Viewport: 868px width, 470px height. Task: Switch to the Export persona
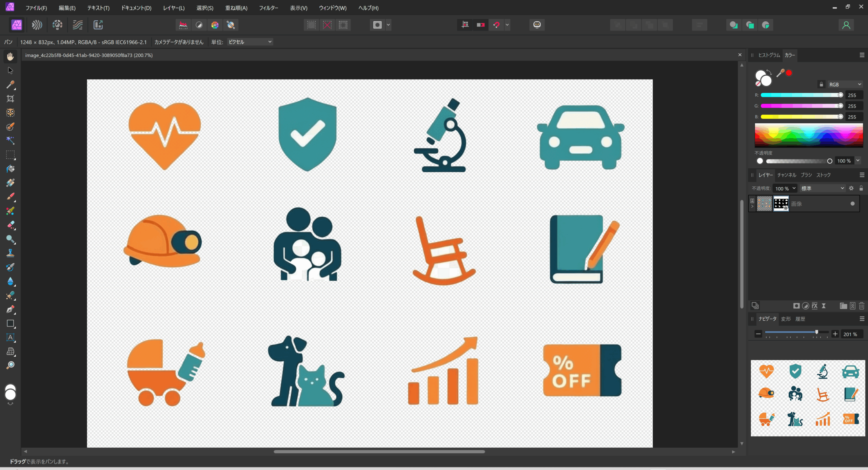pyautogui.click(x=98, y=25)
